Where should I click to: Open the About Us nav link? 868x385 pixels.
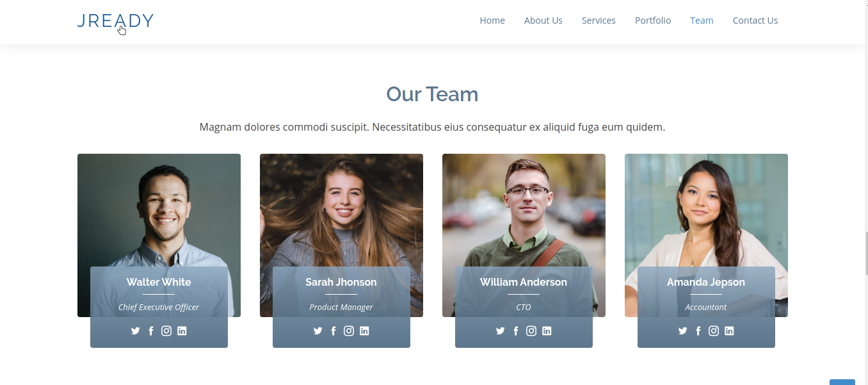(543, 20)
